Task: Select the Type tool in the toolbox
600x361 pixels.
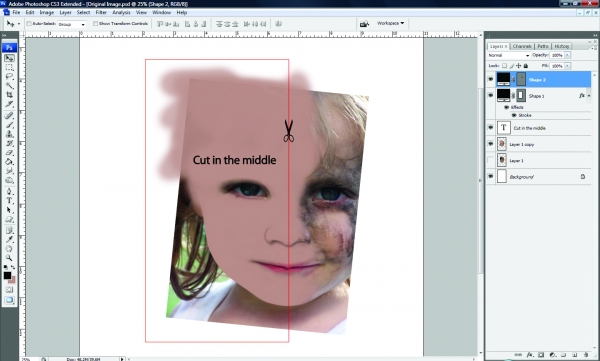Action: pyautogui.click(x=10, y=200)
